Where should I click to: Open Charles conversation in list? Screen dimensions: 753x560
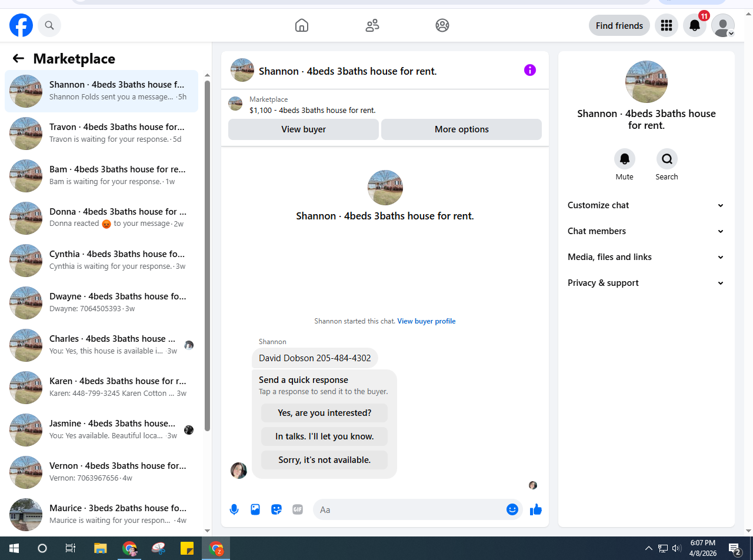coord(102,345)
